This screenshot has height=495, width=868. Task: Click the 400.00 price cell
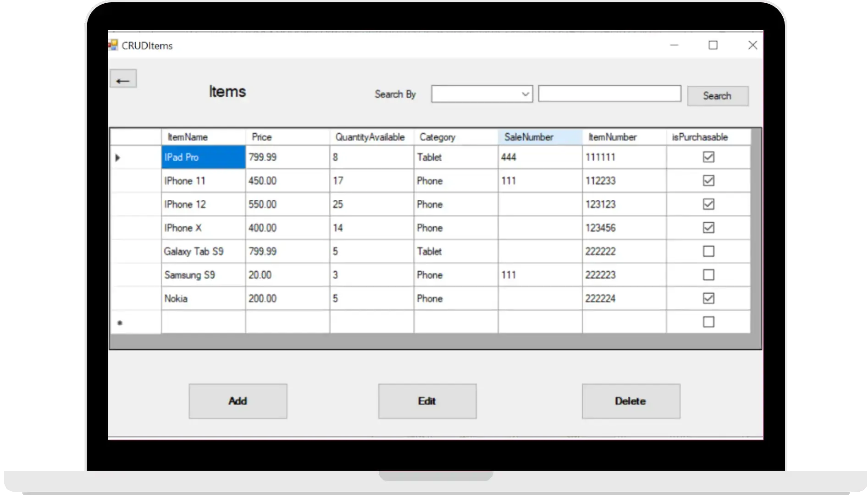(x=287, y=228)
